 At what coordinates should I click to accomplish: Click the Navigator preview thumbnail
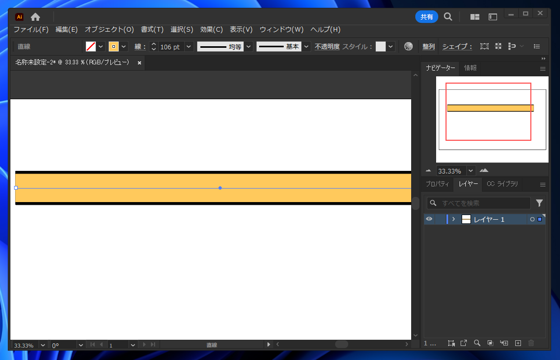[x=492, y=119]
